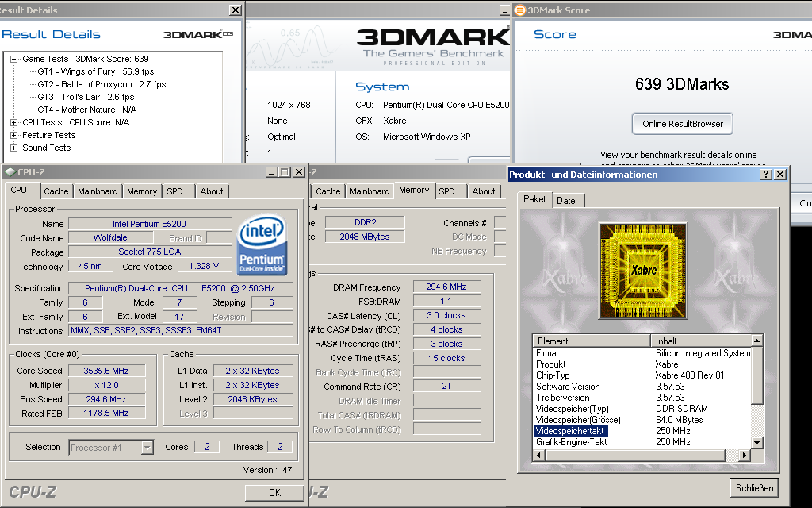
Task: Select the Videospeichertakt row
Action: 642,431
